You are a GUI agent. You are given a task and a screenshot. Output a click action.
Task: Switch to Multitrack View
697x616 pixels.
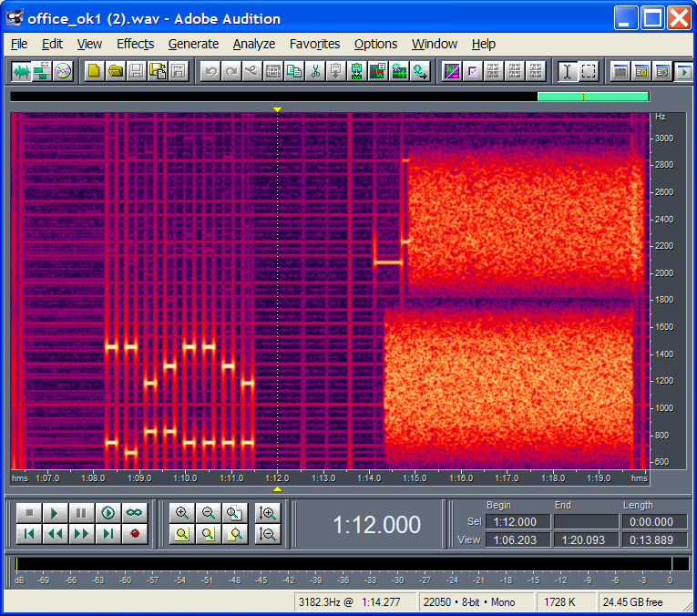tap(42, 71)
